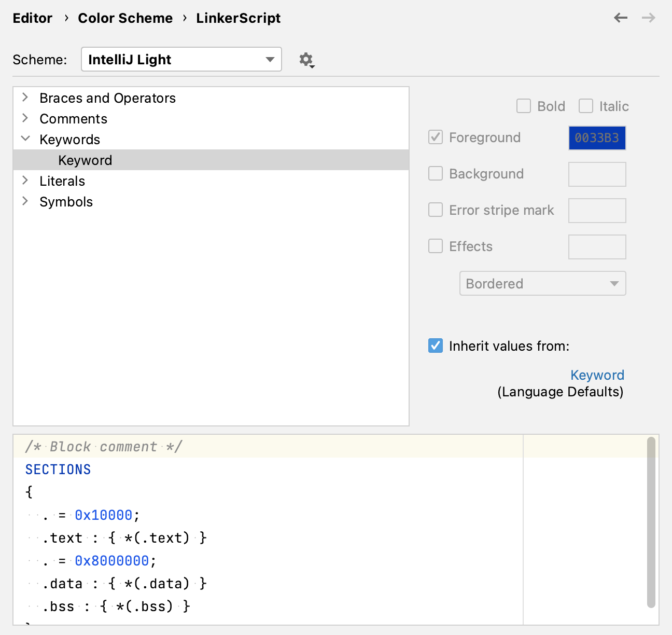The image size is (672, 635).
Task: Click the forward navigation arrow
Action: [x=648, y=18]
